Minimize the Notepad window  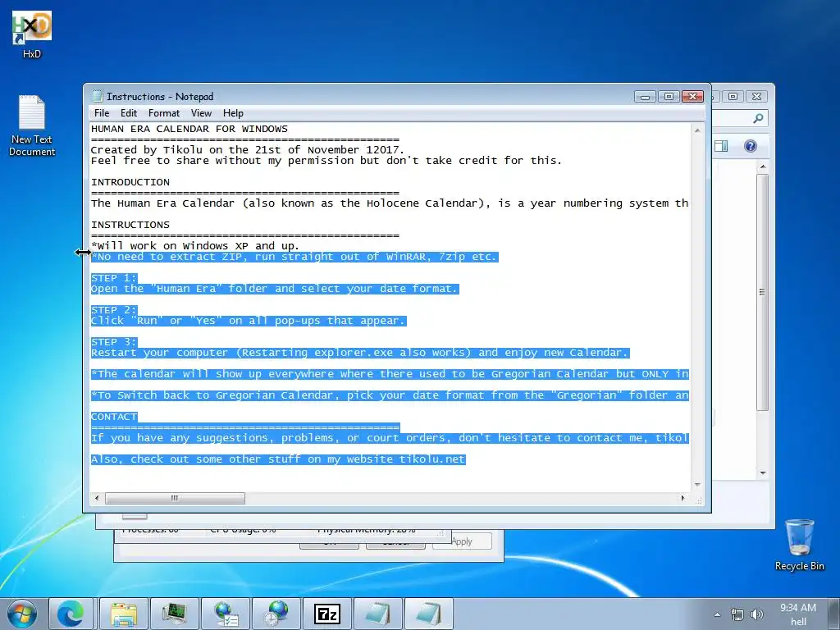click(645, 97)
